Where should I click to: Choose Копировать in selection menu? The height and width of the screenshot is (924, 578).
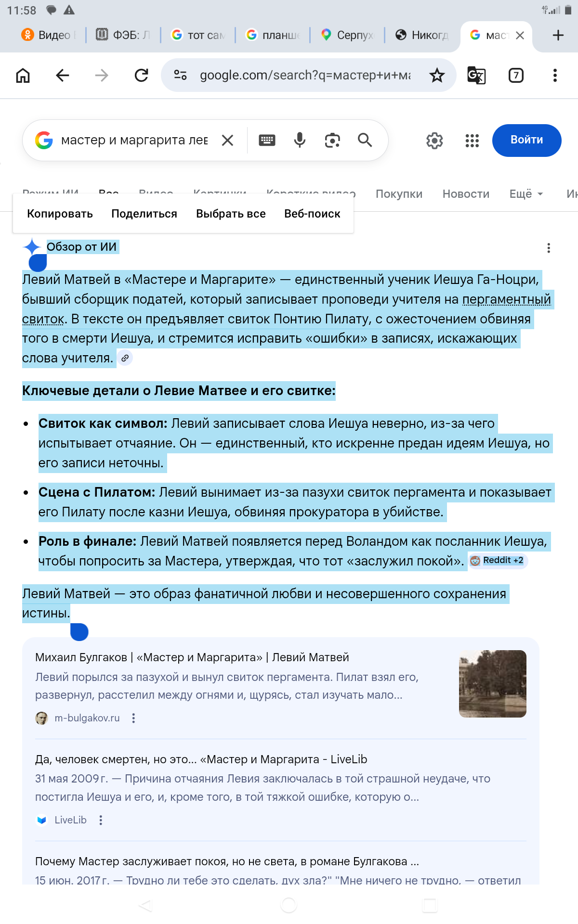pos(60,214)
